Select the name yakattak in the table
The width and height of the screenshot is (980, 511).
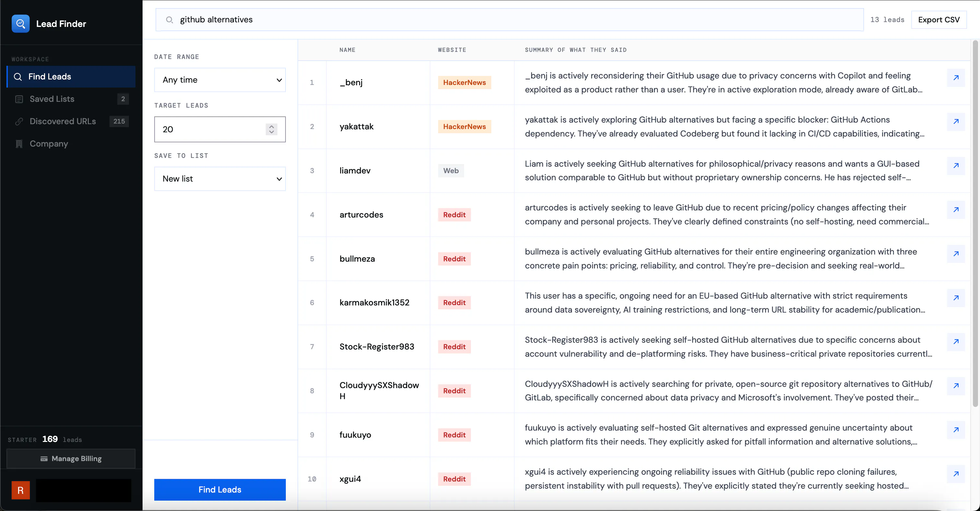pyautogui.click(x=356, y=127)
